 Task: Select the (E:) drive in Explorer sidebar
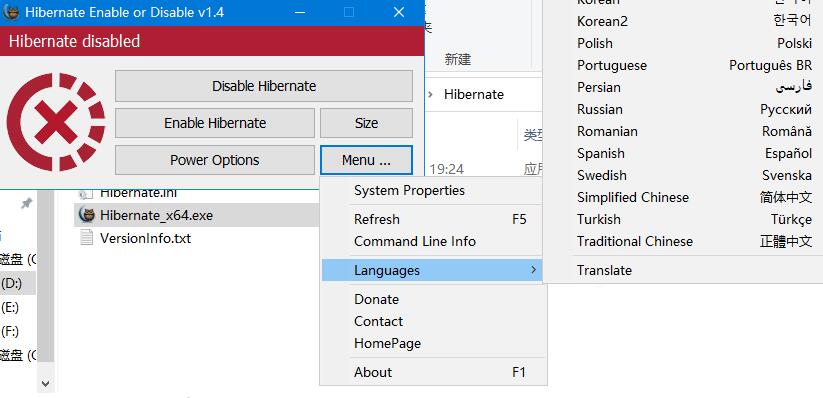10,307
